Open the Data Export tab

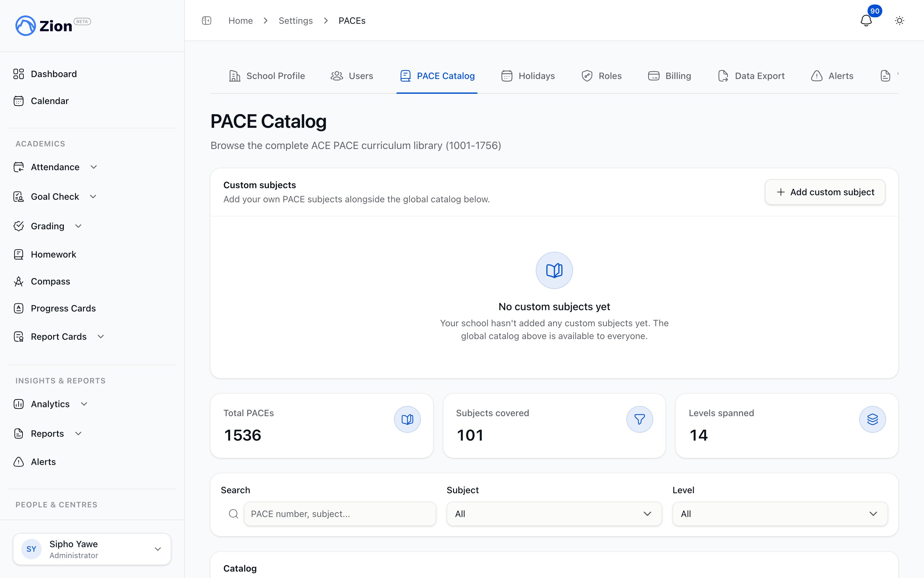point(751,76)
